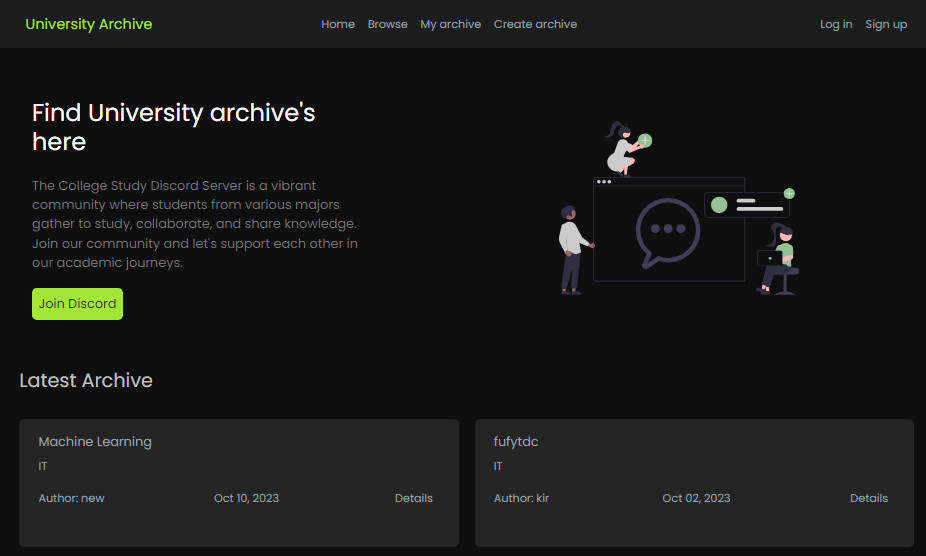Viewport: 926px width, 556px height.
Task: Click the Author: kir label
Action: [x=521, y=498]
